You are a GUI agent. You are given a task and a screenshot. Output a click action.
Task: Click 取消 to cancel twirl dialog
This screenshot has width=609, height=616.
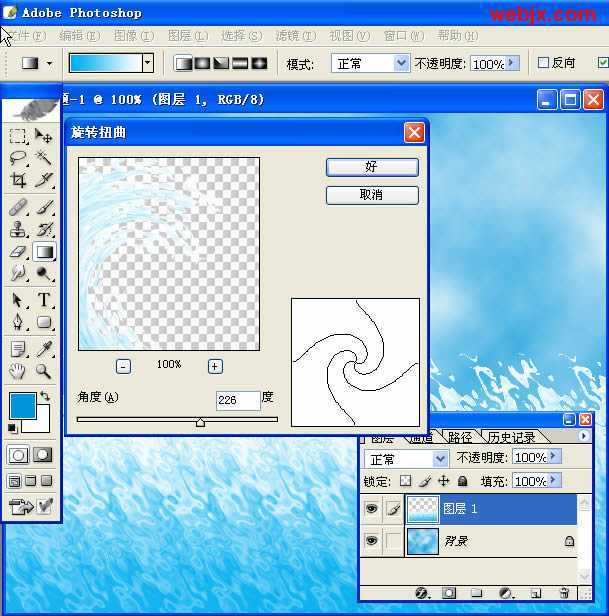pyautogui.click(x=372, y=195)
